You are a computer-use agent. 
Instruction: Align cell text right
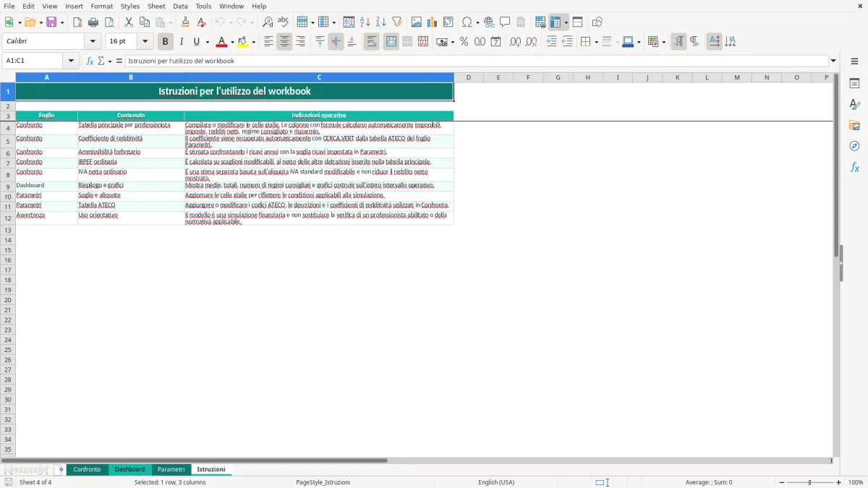pos(300,42)
